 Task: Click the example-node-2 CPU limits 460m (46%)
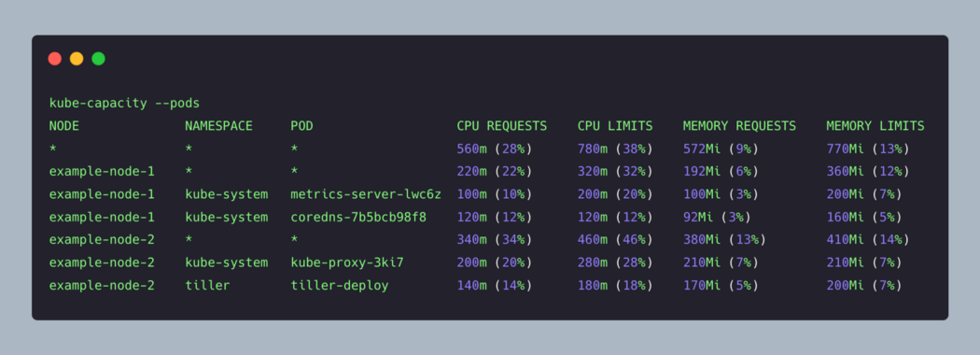click(x=615, y=240)
